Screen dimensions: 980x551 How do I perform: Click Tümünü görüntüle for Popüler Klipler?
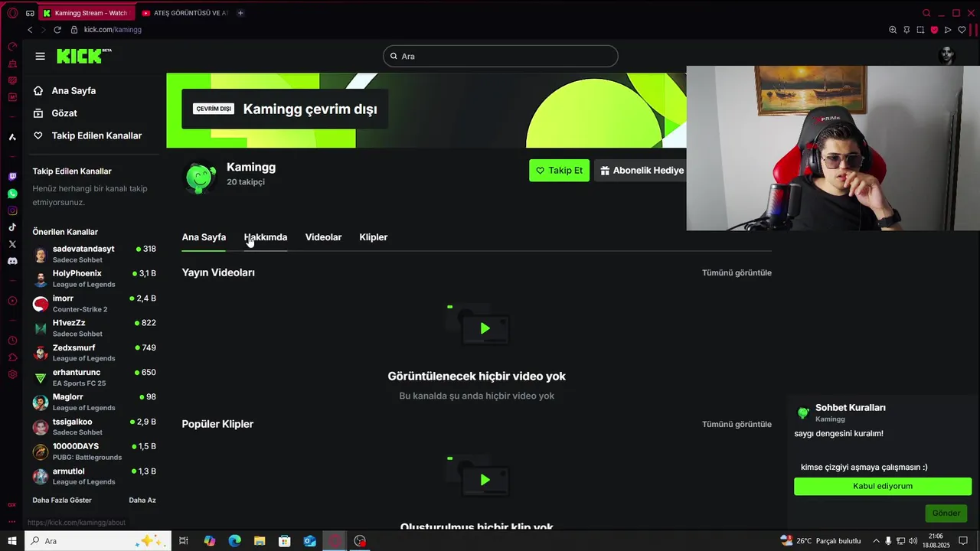click(x=737, y=425)
